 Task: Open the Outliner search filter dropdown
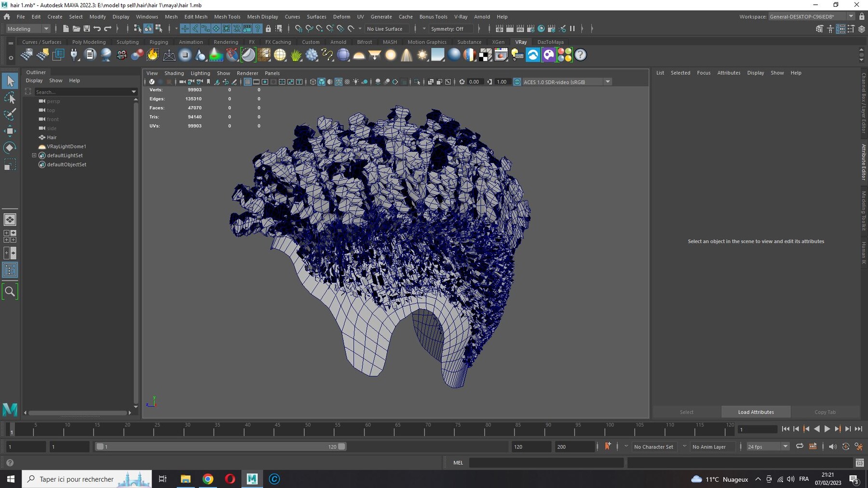click(134, 92)
